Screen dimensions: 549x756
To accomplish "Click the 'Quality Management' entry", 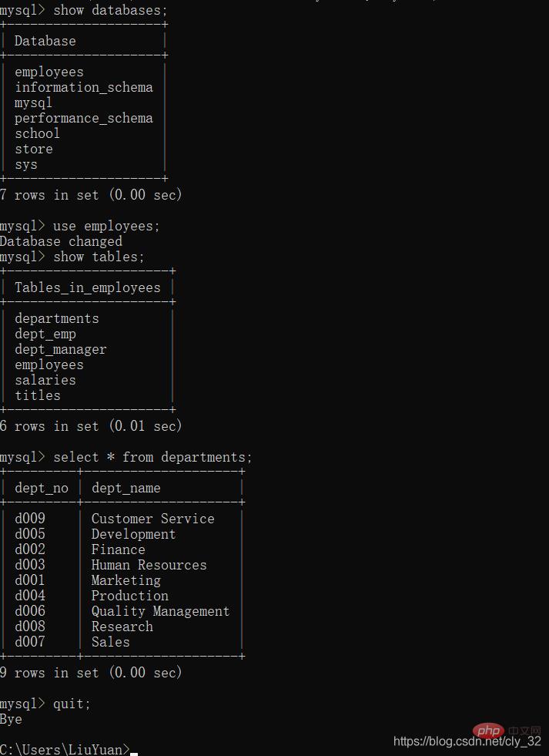I will click(x=161, y=611).
